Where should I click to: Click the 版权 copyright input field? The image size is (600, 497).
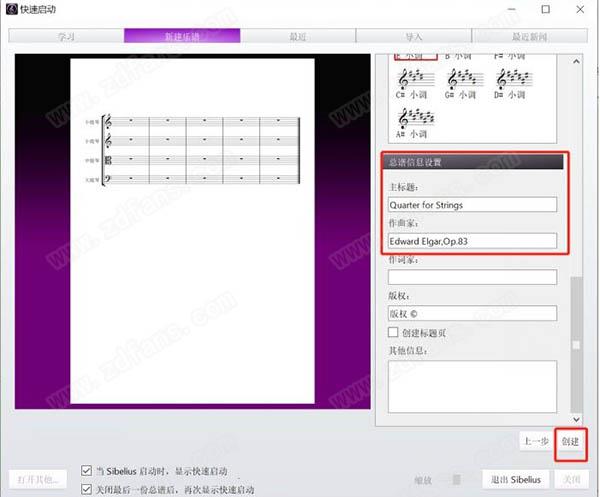coord(472,313)
